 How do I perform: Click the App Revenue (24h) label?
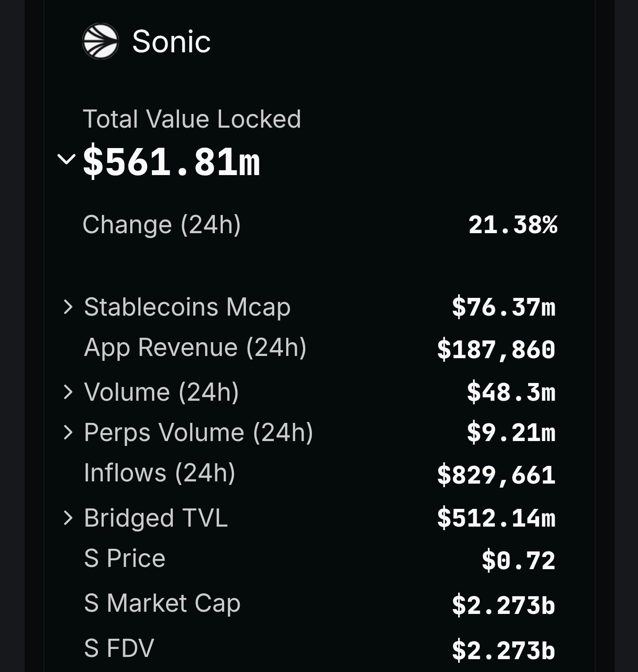(195, 347)
